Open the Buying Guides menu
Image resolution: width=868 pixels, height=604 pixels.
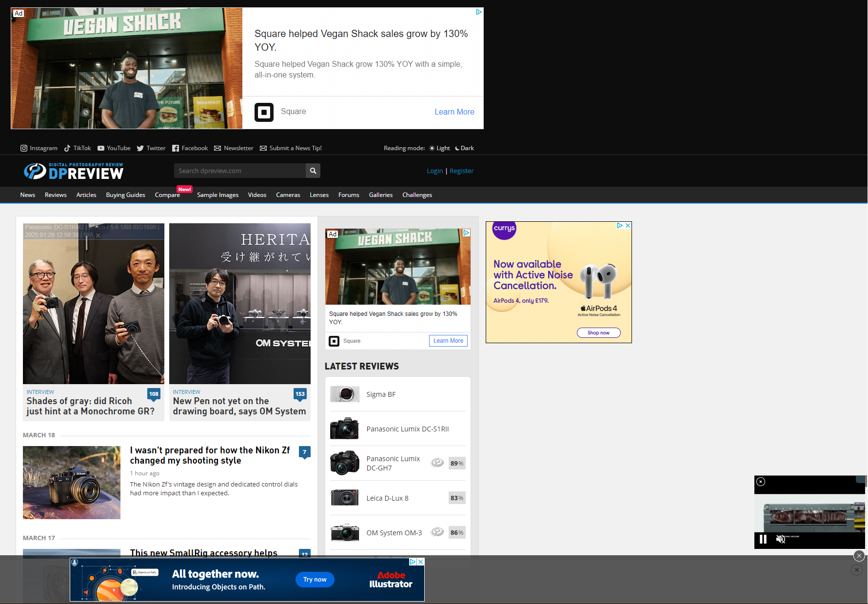pos(125,195)
